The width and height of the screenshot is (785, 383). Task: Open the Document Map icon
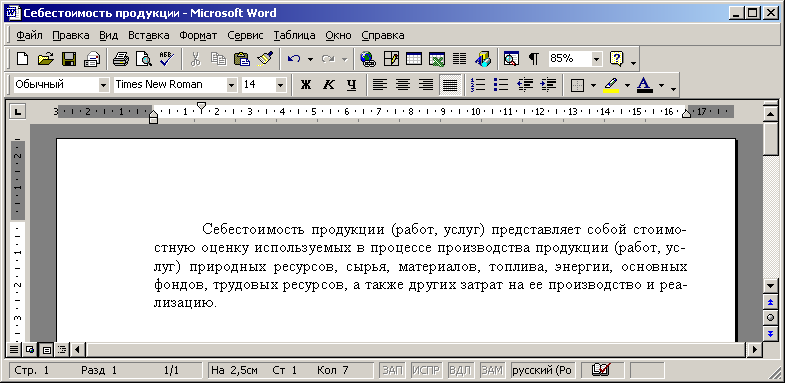[511, 59]
